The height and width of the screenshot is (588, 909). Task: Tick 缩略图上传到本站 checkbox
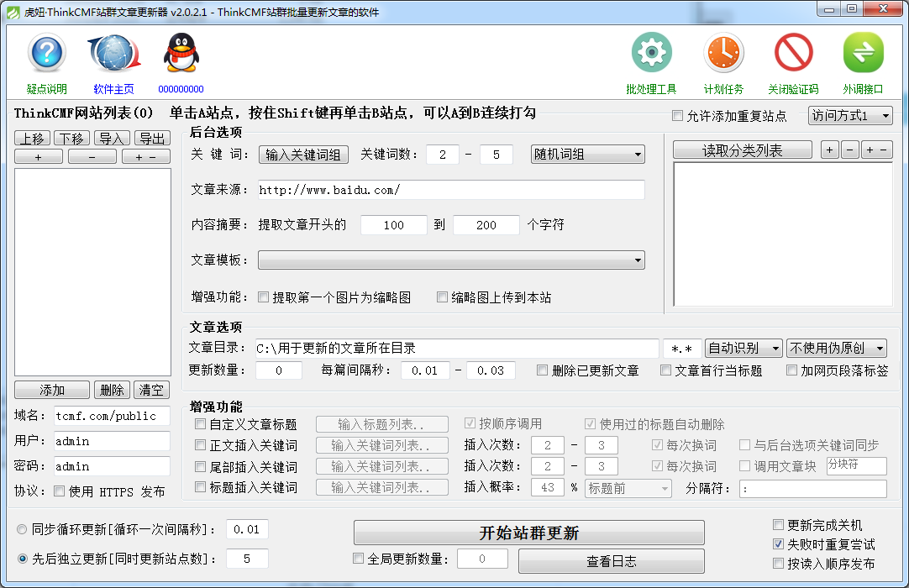coord(443,297)
